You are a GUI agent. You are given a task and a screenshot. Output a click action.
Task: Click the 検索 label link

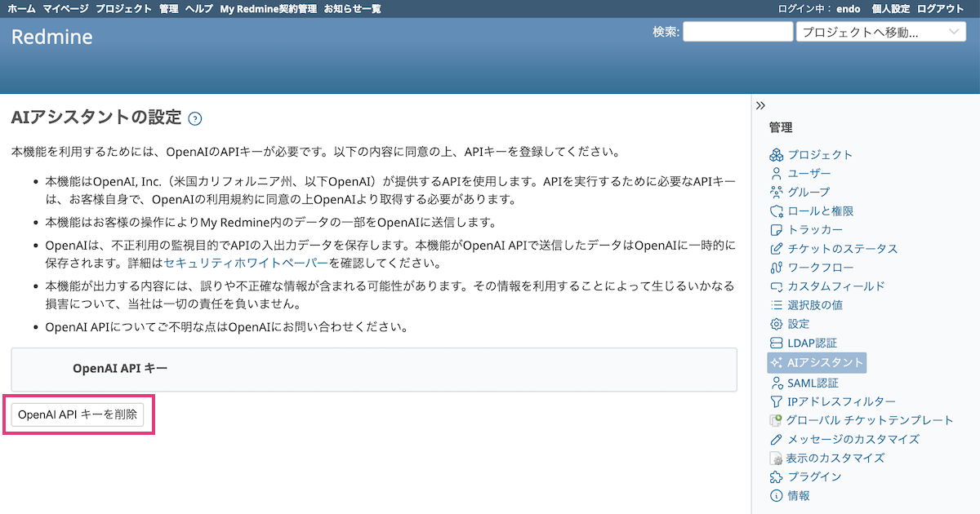[665, 32]
